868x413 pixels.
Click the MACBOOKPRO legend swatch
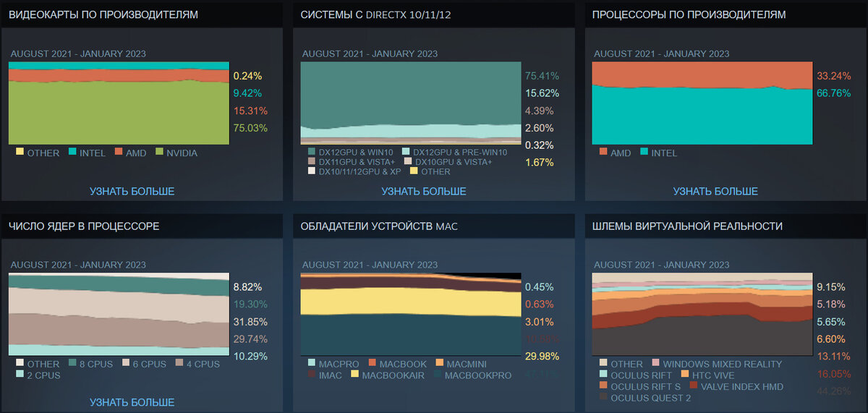(438, 375)
